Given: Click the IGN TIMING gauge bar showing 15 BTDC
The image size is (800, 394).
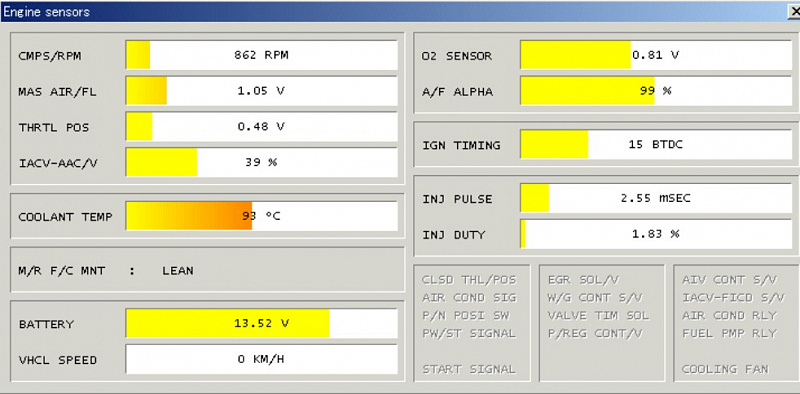Looking at the screenshot, I should coord(657,144).
